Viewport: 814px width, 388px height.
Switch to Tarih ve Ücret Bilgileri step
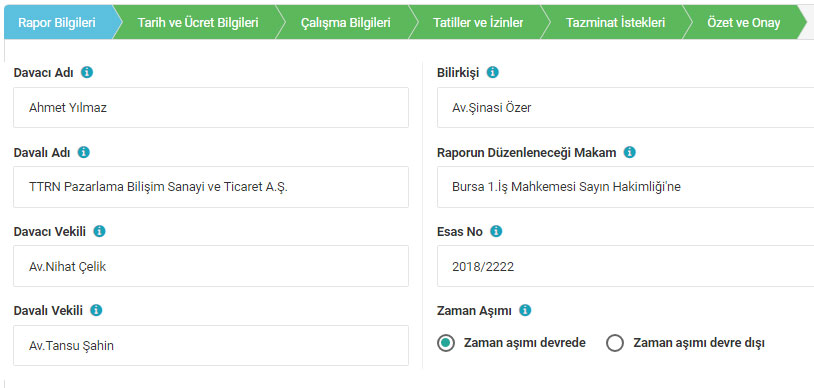tap(198, 23)
